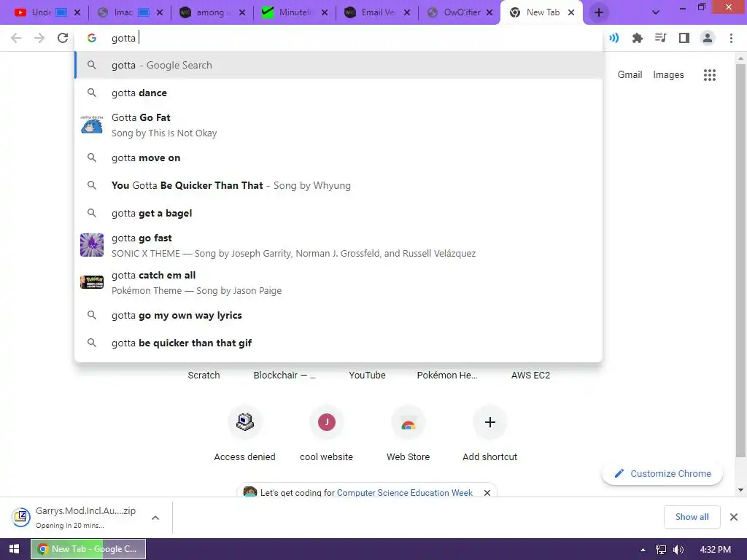Select 'You Gotta Be Quicker Than That' suggestion
Image resolution: width=747 pixels, height=560 pixels.
338,185
